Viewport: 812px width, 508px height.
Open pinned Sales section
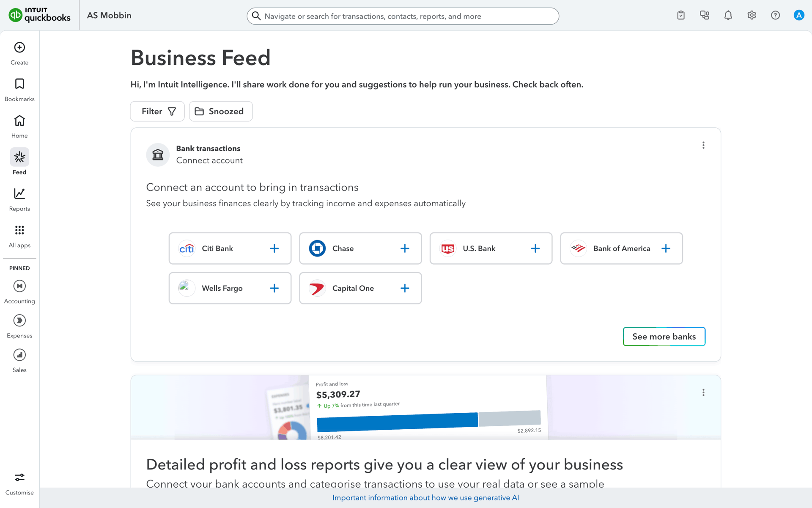click(x=19, y=361)
